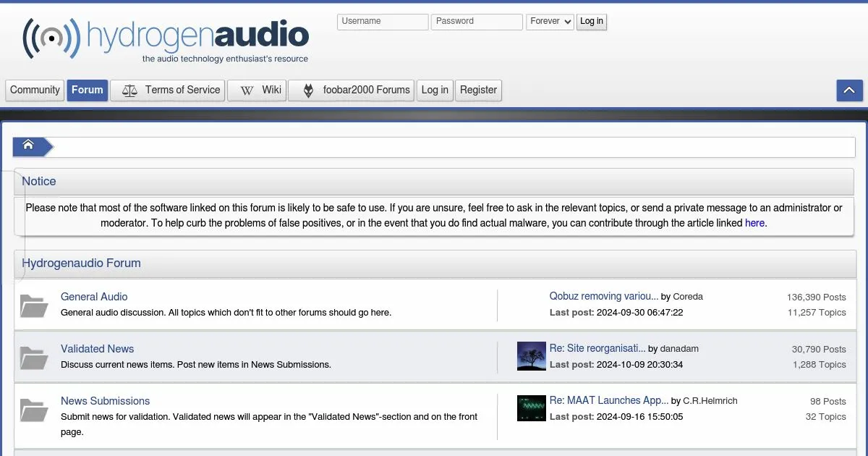The width and height of the screenshot is (868, 456).
Task: Click the Hydrogenaudio logo
Action: click(166, 38)
